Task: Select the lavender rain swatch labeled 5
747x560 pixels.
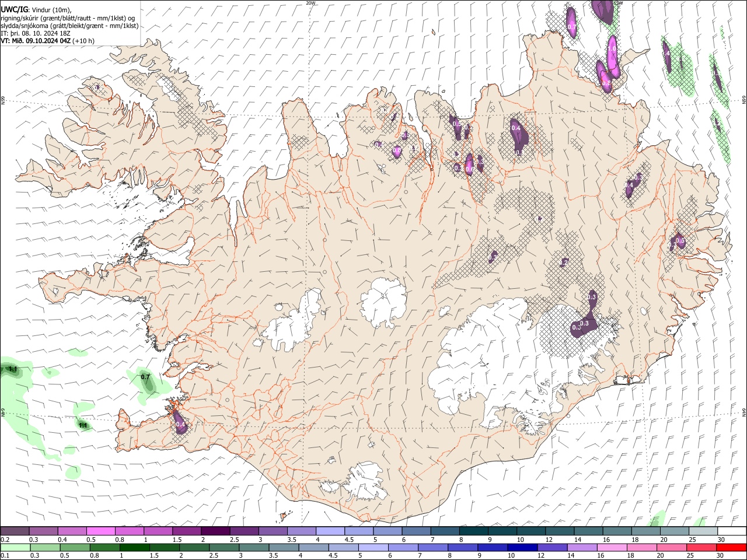Action: (373, 547)
